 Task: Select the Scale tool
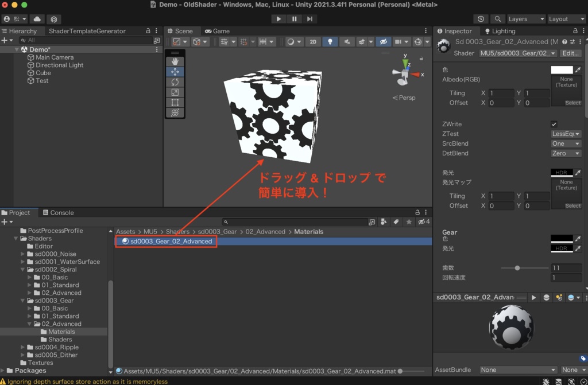pos(175,92)
